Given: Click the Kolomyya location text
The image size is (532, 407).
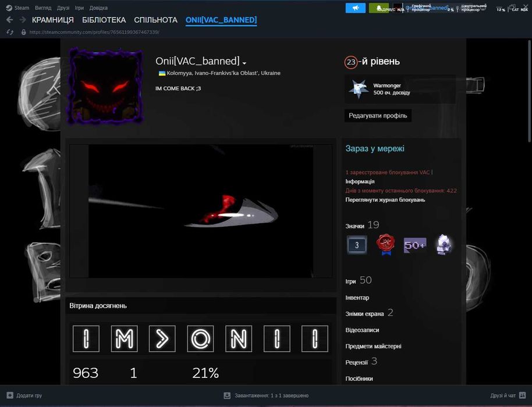Looking at the screenshot, I should (224, 73).
